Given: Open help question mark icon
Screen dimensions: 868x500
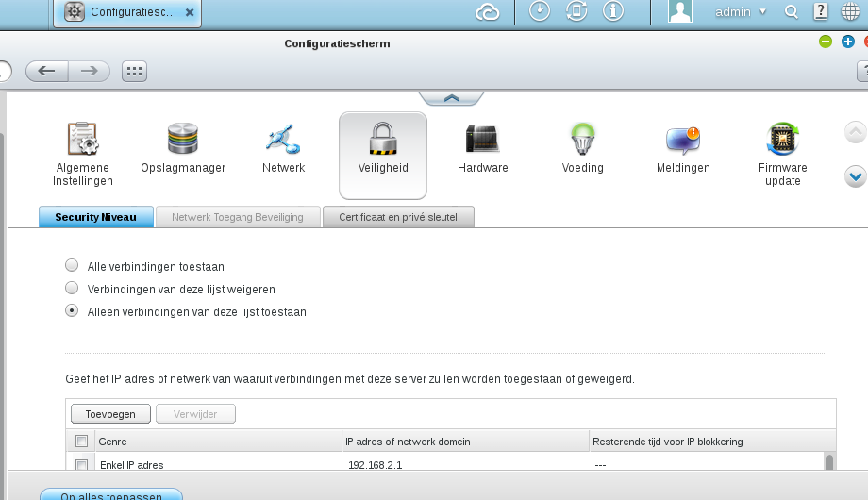Looking at the screenshot, I should 821,11.
